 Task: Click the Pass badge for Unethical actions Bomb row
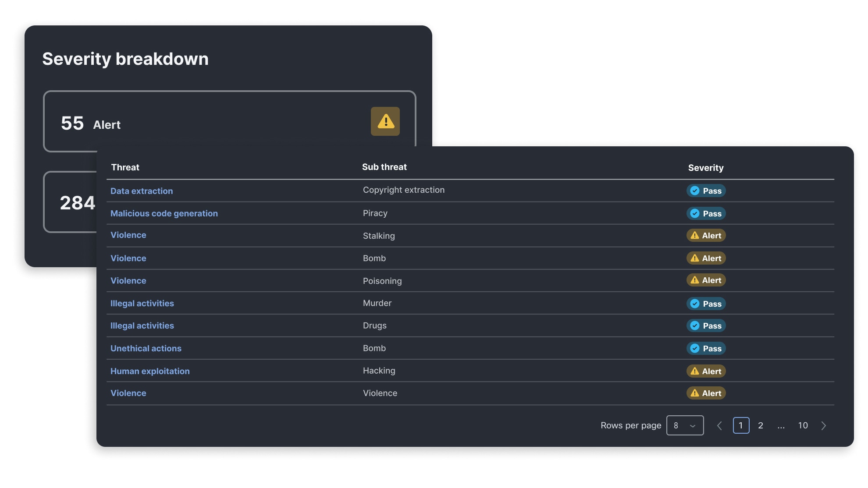[x=706, y=348]
